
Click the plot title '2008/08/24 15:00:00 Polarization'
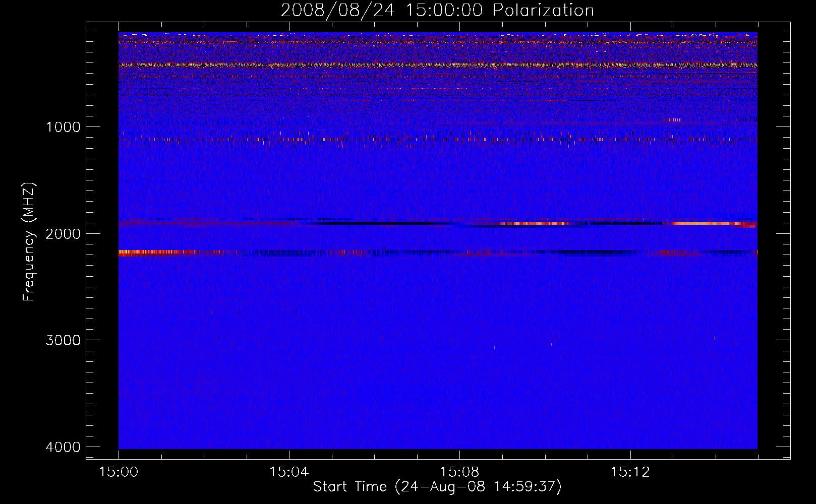437,11
